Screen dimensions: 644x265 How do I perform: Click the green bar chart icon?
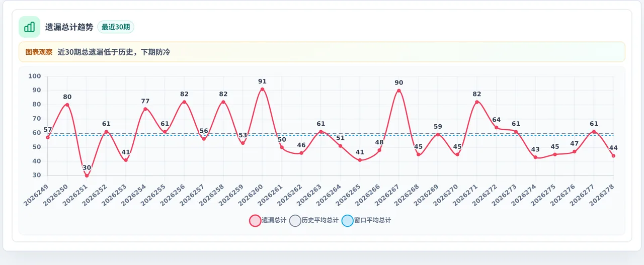point(29,27)
